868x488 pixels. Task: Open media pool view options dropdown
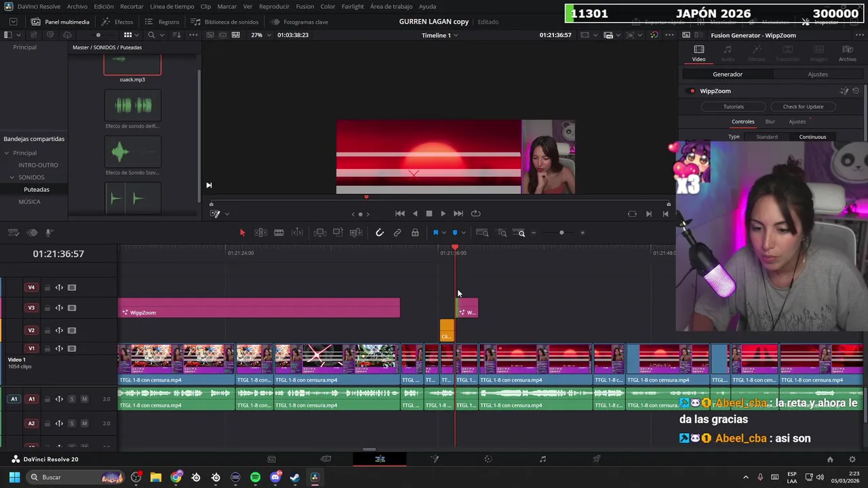coord(138,35)
